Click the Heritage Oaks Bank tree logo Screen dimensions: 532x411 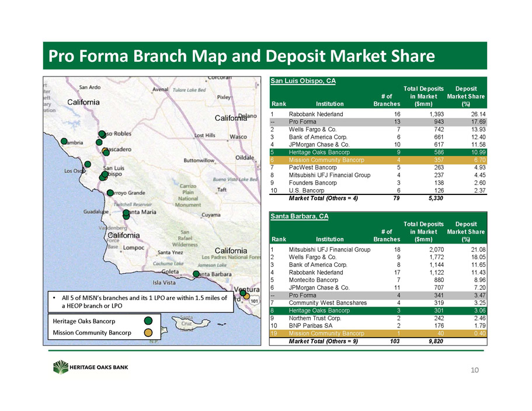click(61, 367)
